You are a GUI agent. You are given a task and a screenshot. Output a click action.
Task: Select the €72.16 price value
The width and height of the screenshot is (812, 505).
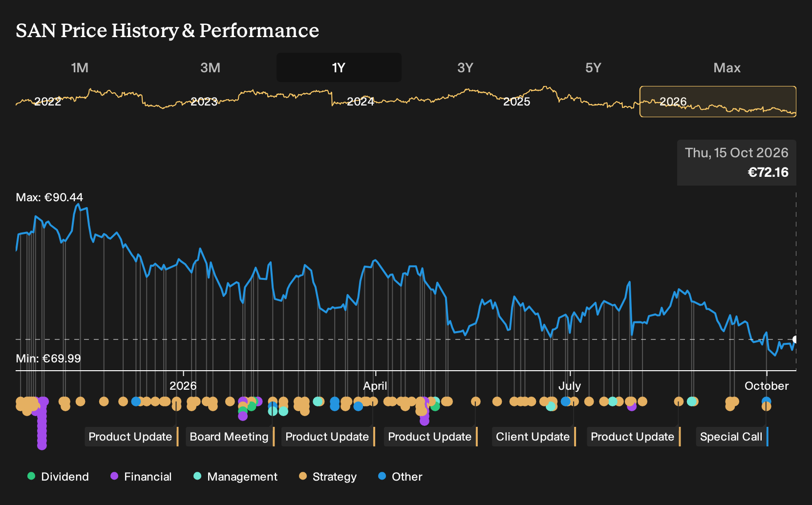768,172
